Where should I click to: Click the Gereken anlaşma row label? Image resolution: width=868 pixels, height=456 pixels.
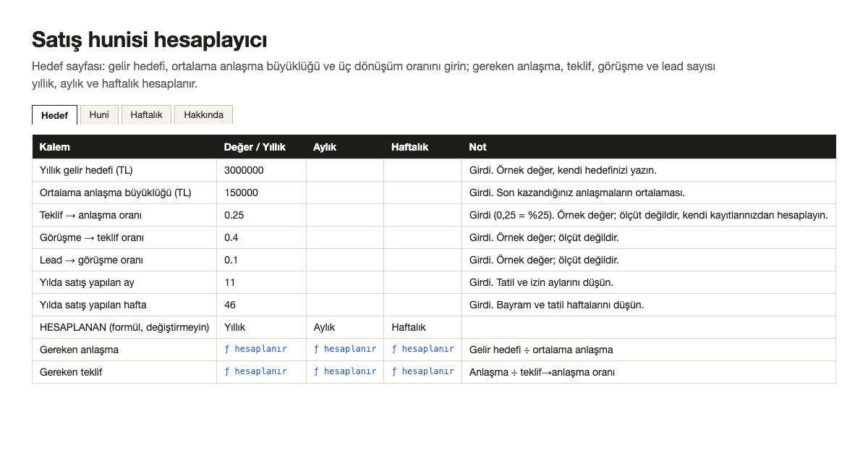79,350
